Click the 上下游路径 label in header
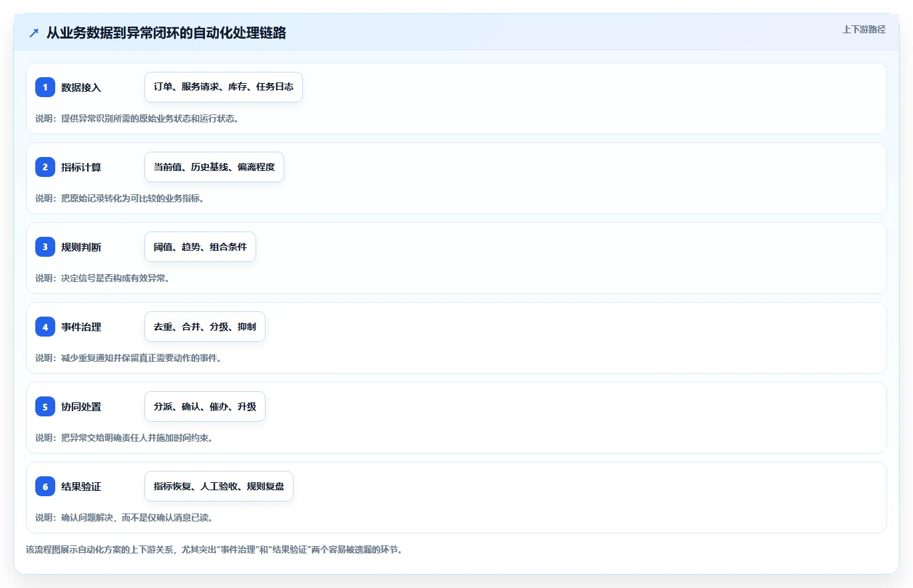The height and width of the screenshot is (588, 913). point(864,29)
